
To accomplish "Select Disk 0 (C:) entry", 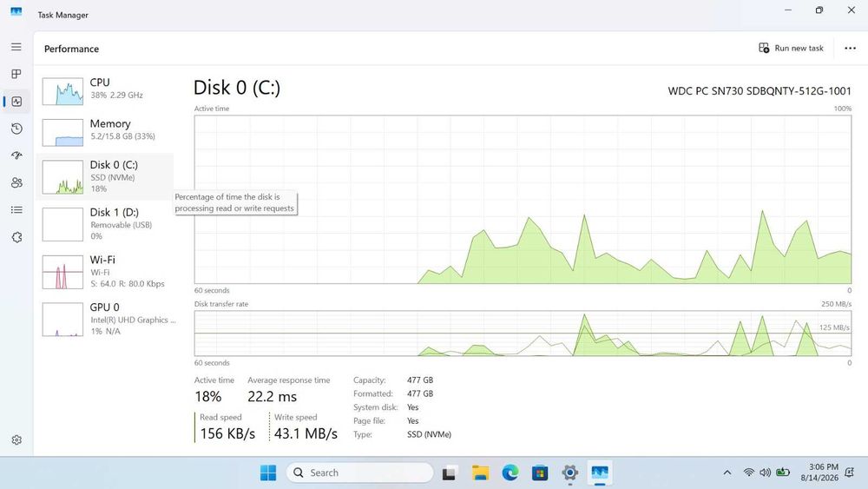I will tap(107, 176).
